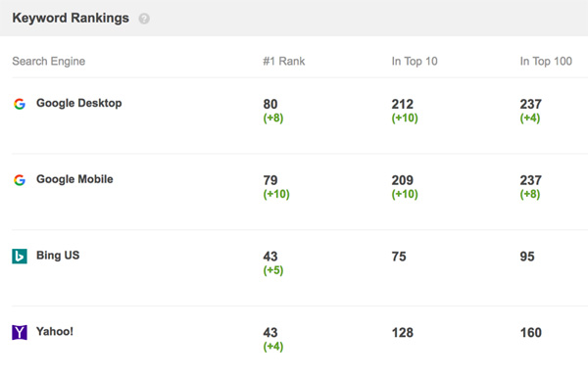
Task: Click Google Mobile #1 Rank value 79
Action: pos(270,180)
